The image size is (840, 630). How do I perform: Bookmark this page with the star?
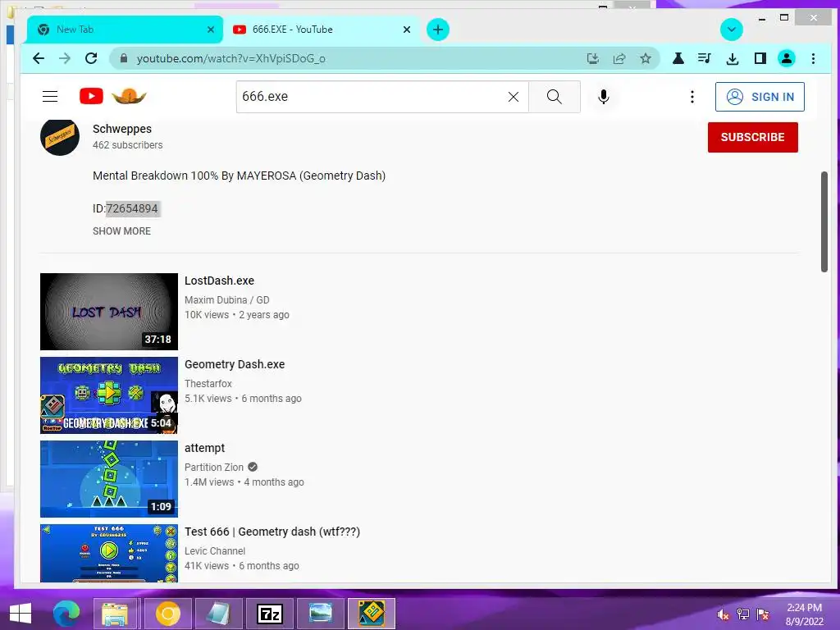(646, 58)
